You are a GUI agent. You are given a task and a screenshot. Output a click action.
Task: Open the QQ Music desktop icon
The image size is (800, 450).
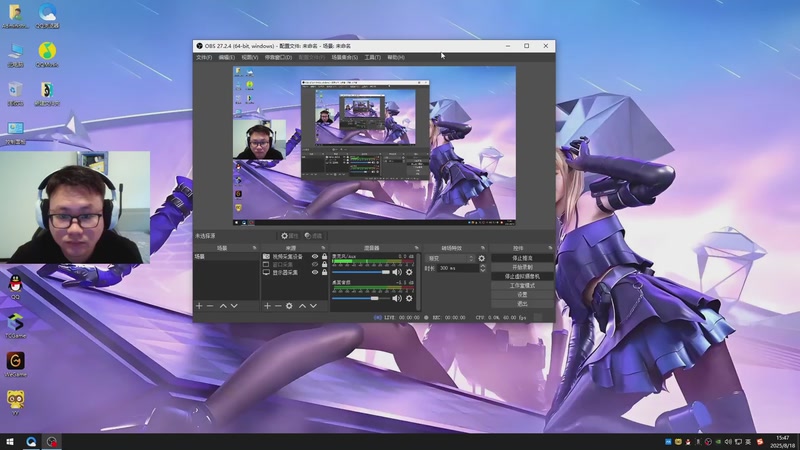pos(47,54)
